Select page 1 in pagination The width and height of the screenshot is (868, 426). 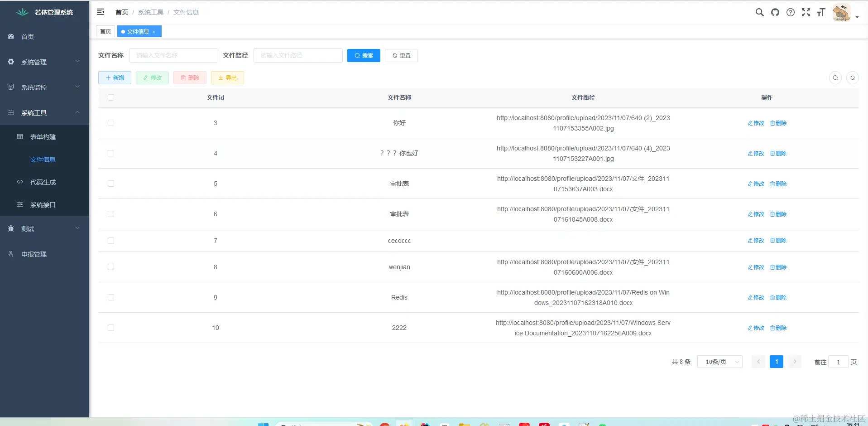point(777,362)
